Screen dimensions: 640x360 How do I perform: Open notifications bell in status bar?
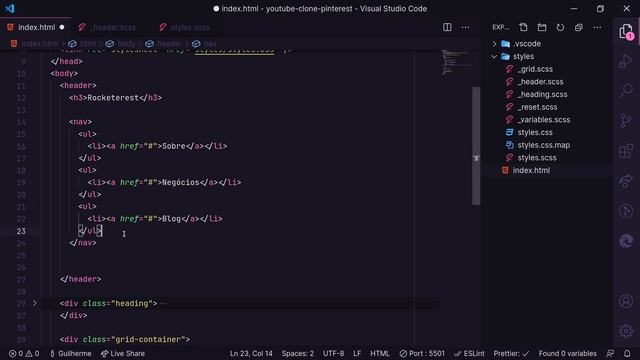(x=627, y=353)
